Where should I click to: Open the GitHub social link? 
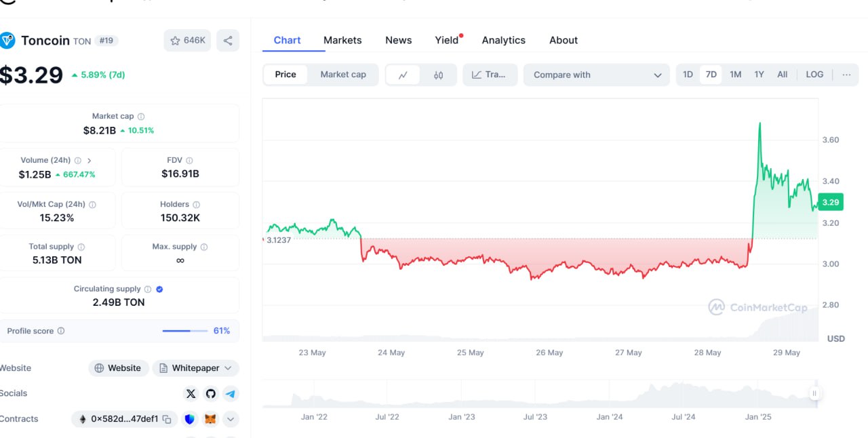pos(211,394)
